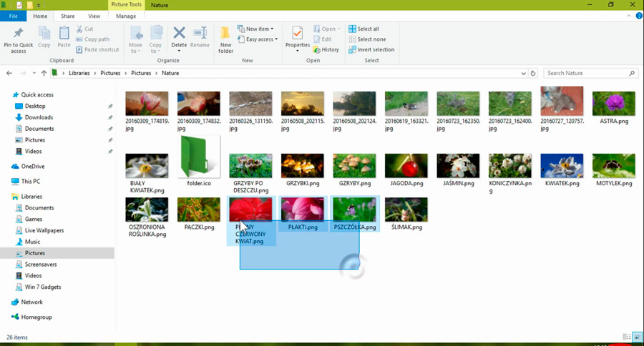644x346 pixels.
Task: Open the Quick Access Toolbar customize arrow
Action: click(x=39, y=5)
